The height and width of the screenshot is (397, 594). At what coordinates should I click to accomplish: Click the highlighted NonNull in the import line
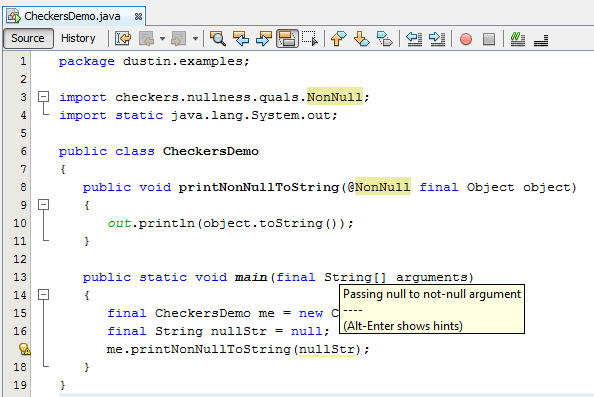tap(335, 97)
